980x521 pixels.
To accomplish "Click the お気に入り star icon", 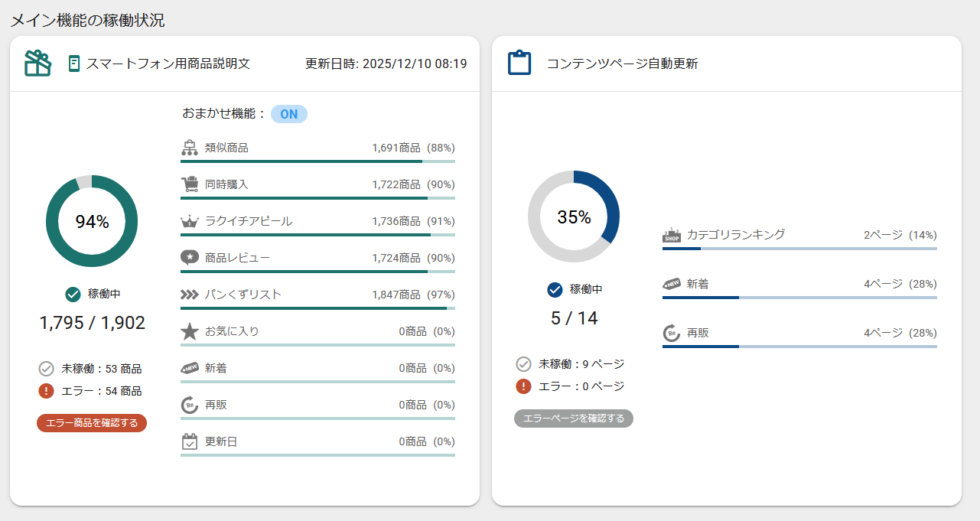I will click(190, 331).
